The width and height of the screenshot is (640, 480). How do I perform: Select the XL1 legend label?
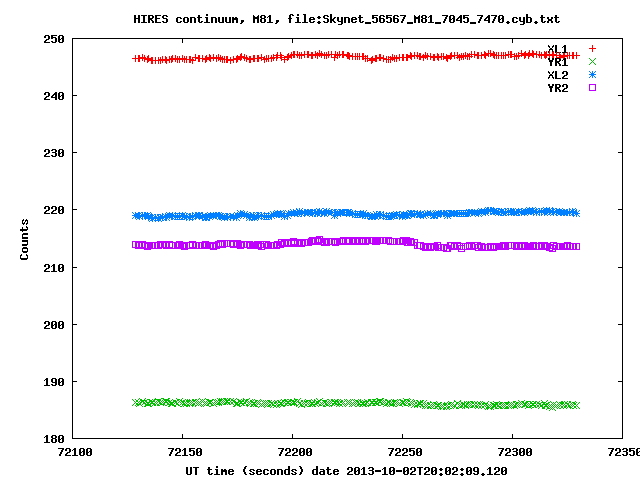[558, 49]
